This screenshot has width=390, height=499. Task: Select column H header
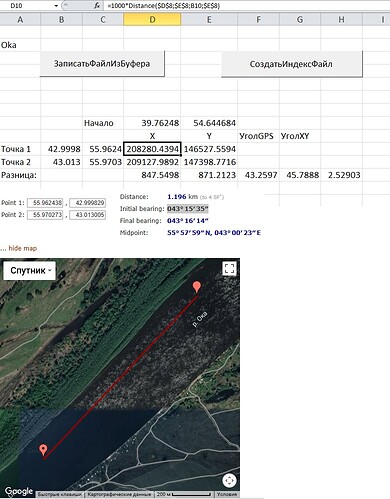point(341,20)
